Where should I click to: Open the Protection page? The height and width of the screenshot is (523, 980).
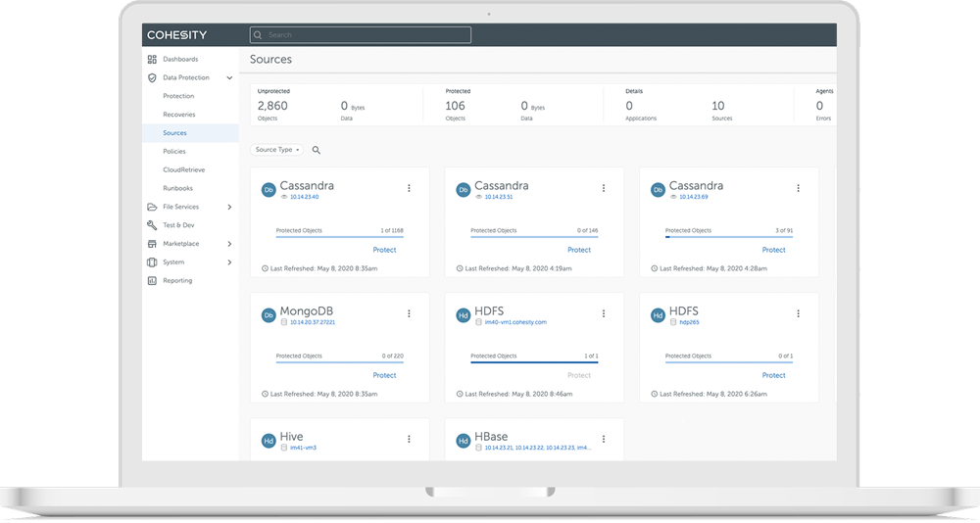click(x=178, y=96)
